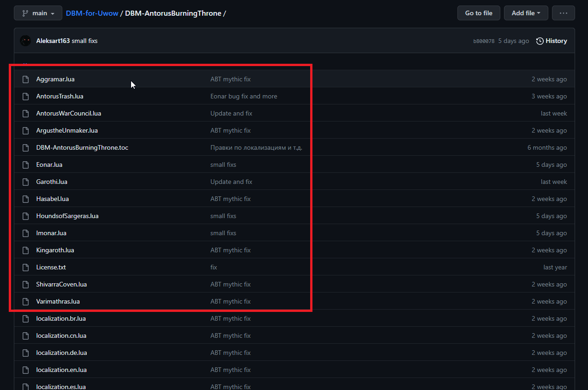Click the file icon next to License.txt
This screenshot has height=390, width=588.
coord(26,268)
